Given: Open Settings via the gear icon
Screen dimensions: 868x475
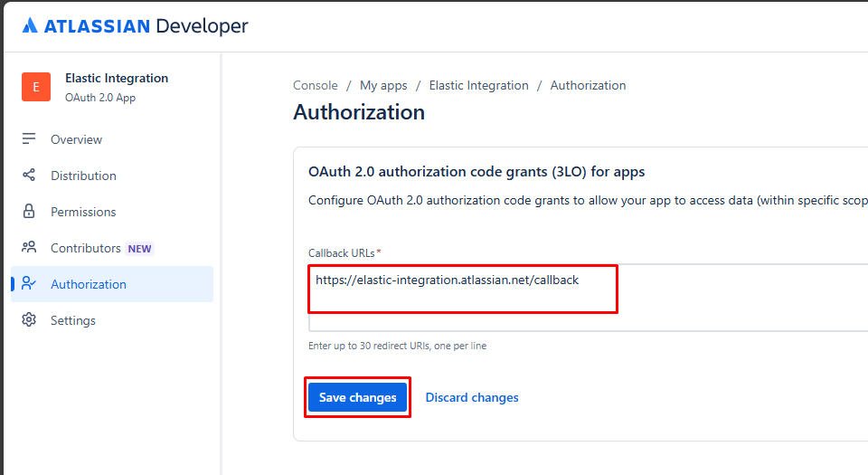Looking at the screenshot, I should click(29, 320).
